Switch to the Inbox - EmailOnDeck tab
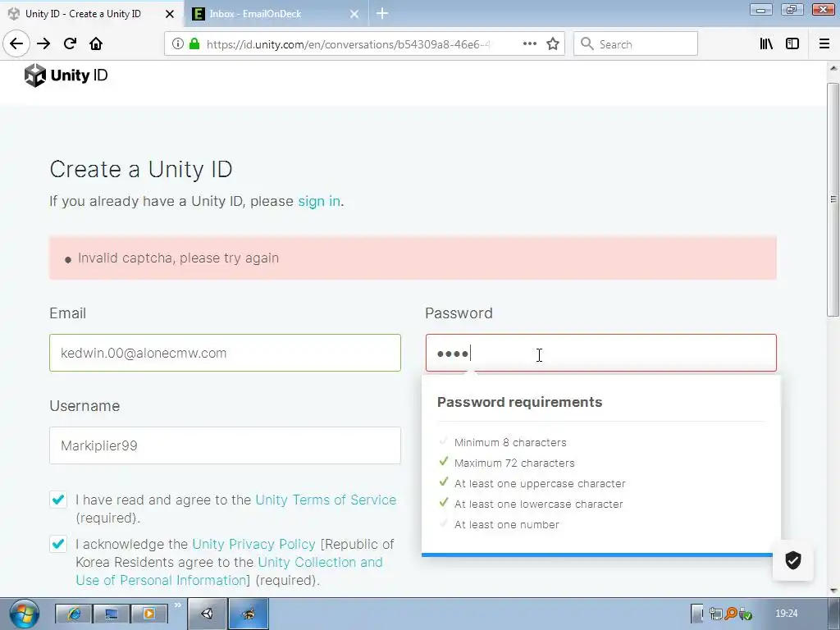 [x=276, y=13]
